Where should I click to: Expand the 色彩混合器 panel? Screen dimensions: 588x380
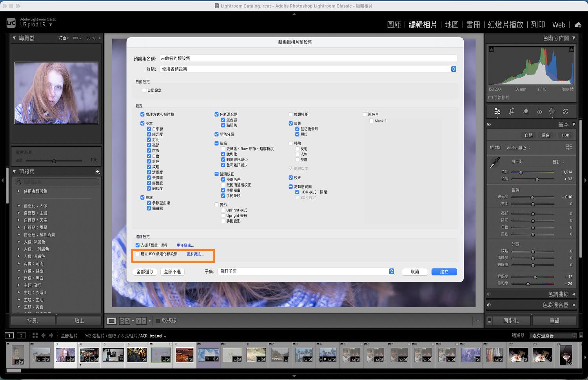click(x=574, y=305)
